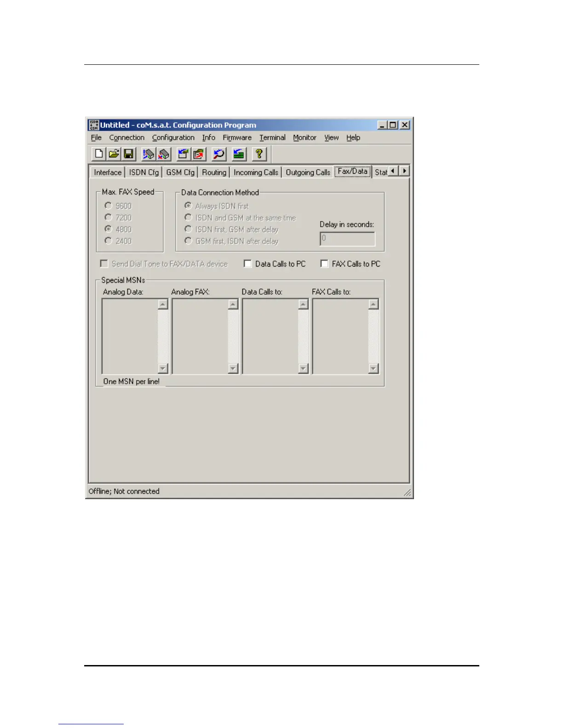Viewport: 563px width, 728px height.
Task: Click Analog Data list scroll down arrow
Action: coord(163,368)
